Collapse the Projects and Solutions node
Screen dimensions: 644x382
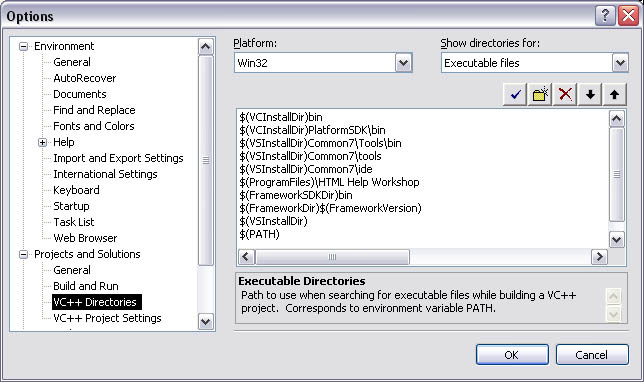24,255
